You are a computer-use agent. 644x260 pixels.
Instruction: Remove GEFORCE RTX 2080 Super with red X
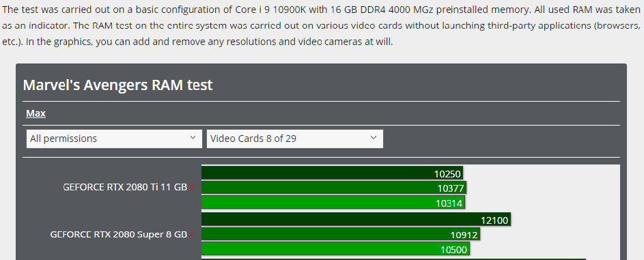[193, 235]
